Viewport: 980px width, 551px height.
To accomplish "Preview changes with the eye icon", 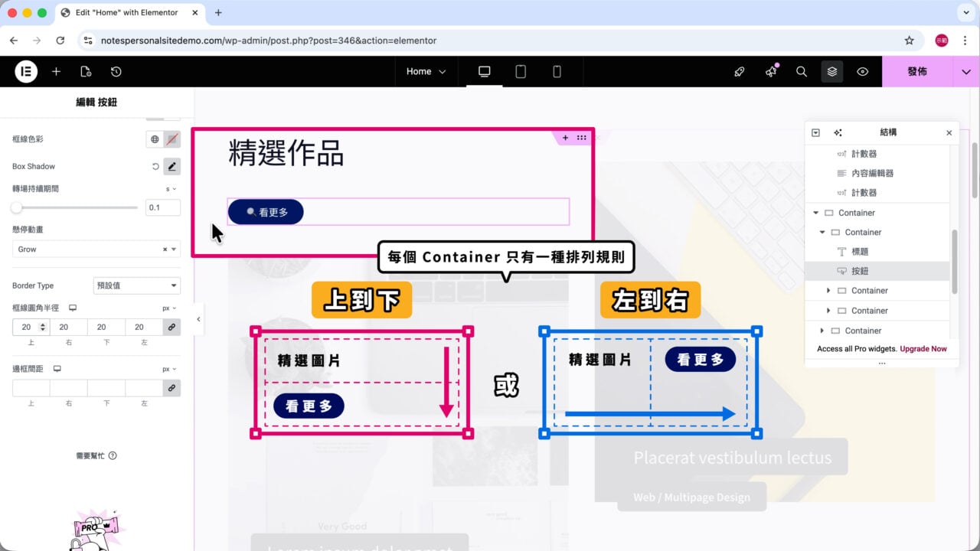I will pos(863,71).
